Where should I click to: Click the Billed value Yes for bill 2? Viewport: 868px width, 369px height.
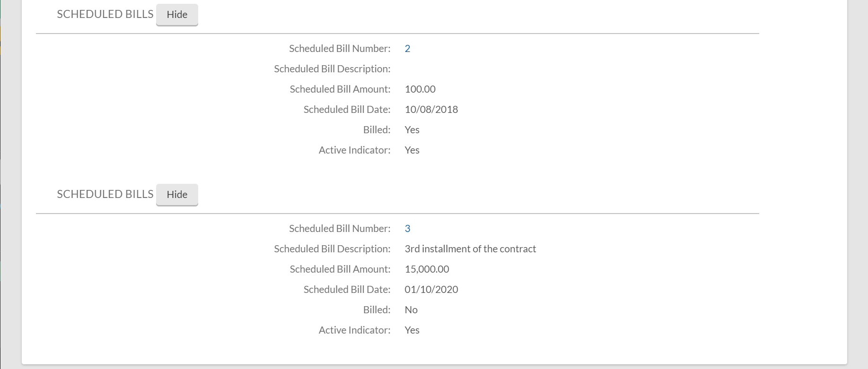coord(412,130)
